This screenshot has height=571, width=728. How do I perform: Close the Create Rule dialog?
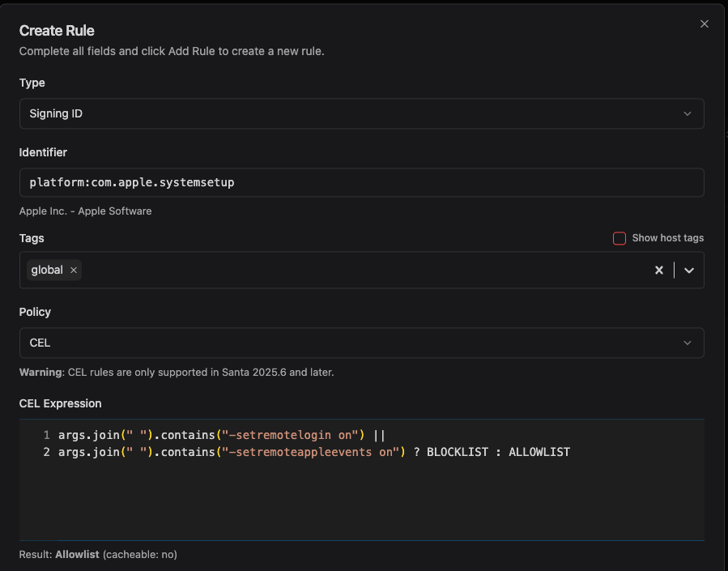pyautogui.click(x=704, y=24)
